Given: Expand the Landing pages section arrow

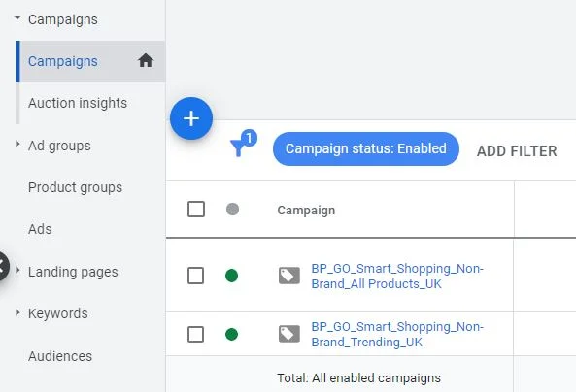Looking at the screenshot, I should (17, 270).
